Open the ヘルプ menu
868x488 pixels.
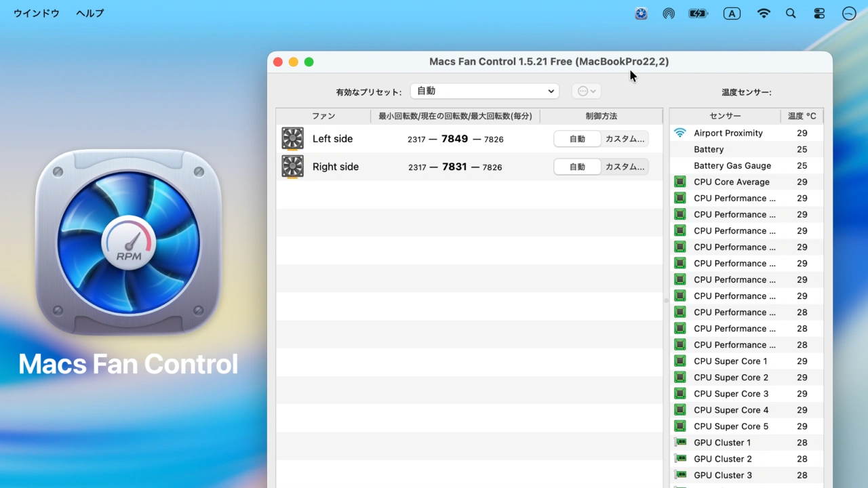click(x=90, y=14)
